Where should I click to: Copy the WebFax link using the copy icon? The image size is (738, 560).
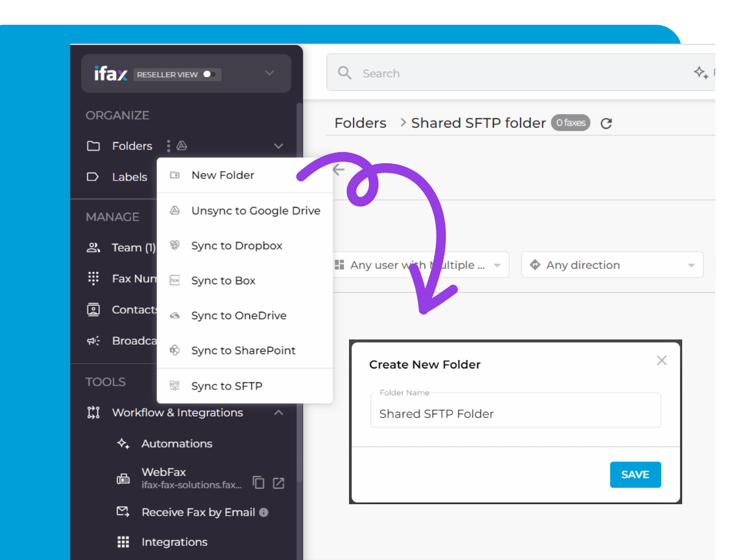[x=258, y=483]
